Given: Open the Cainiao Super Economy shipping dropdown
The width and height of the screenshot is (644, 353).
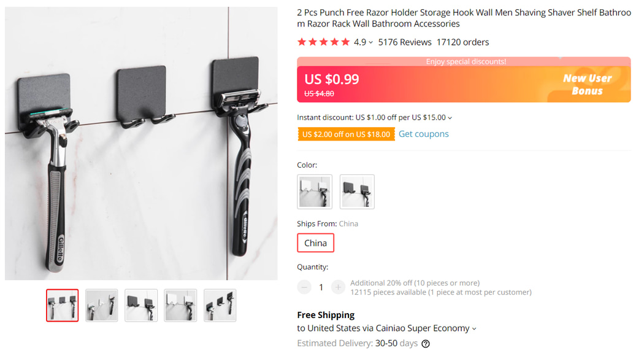Looking at the screenshot, I should coord(473,329).
